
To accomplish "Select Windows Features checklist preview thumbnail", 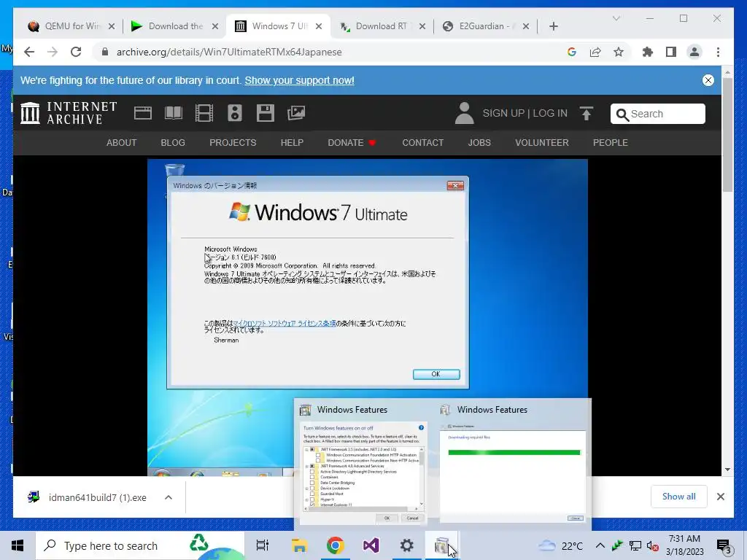I will point(363,473).
